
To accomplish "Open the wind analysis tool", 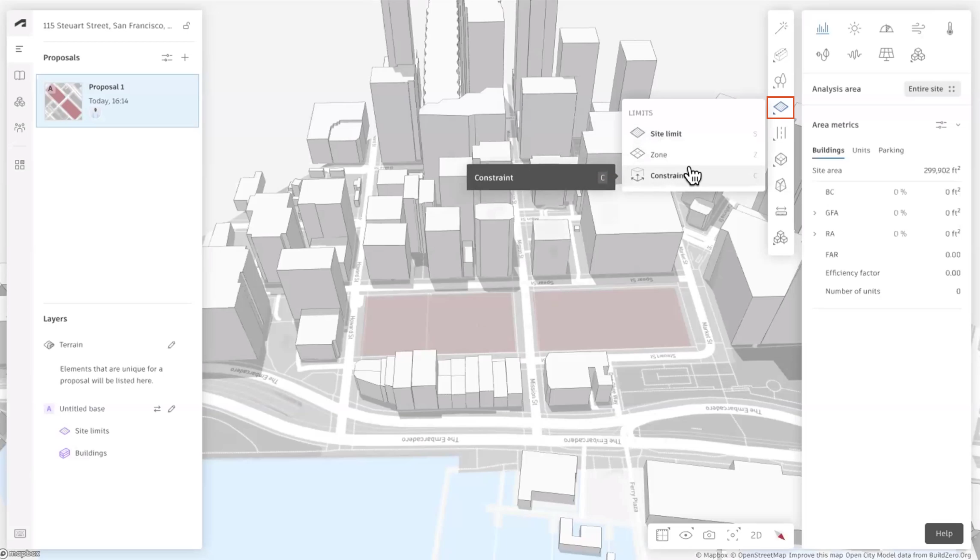I will (918, 28).
